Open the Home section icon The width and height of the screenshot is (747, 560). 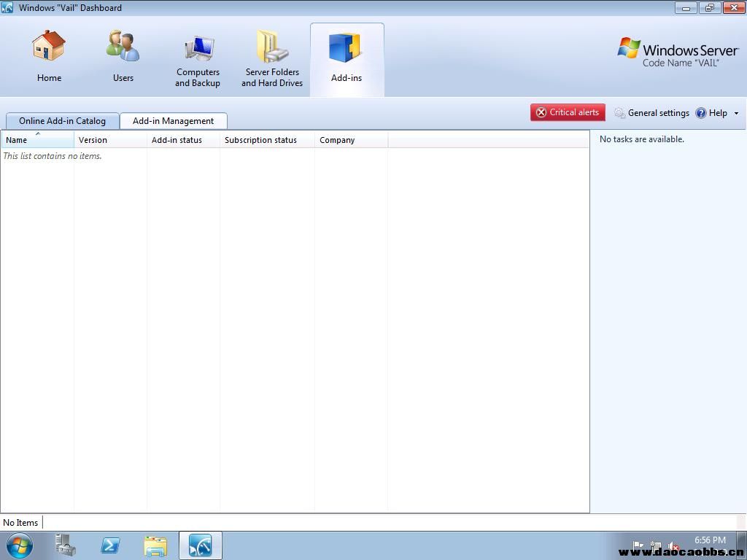pos(49,47)
